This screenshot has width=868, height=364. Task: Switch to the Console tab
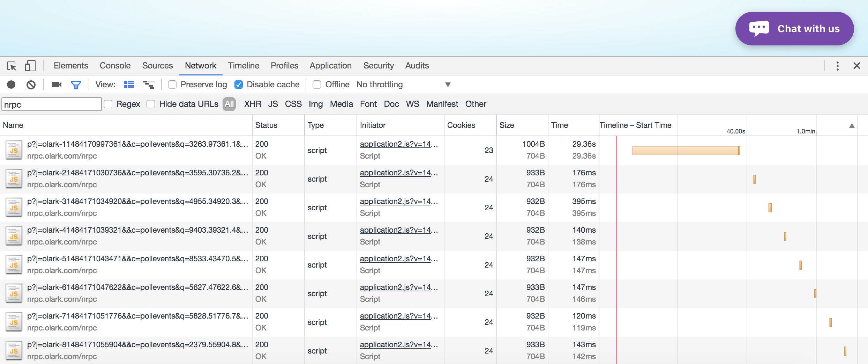point(115,66)
